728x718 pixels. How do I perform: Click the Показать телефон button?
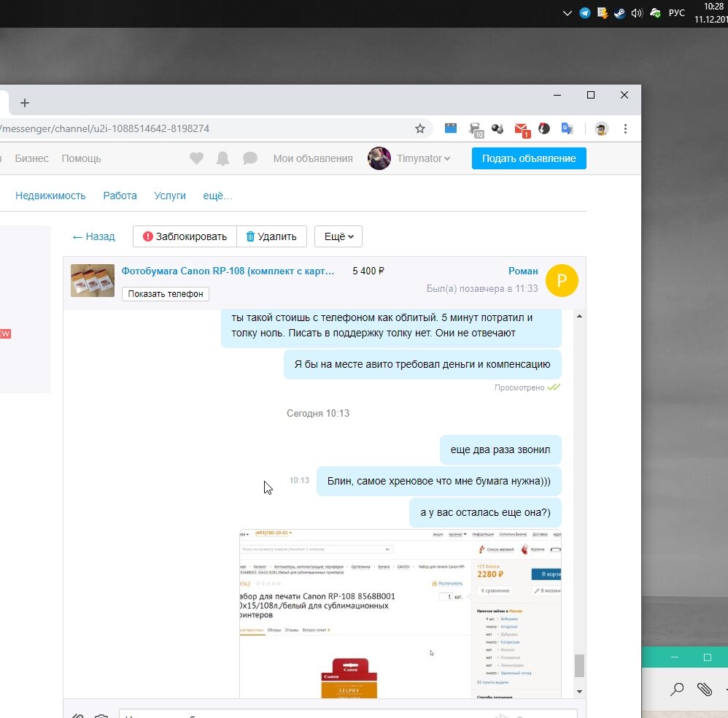[166, 294]
